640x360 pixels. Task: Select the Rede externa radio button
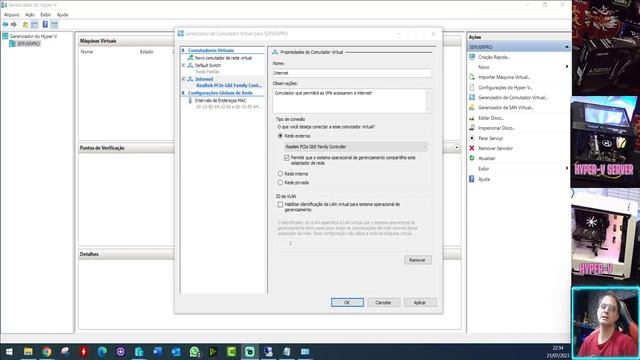tap(280, 136)
